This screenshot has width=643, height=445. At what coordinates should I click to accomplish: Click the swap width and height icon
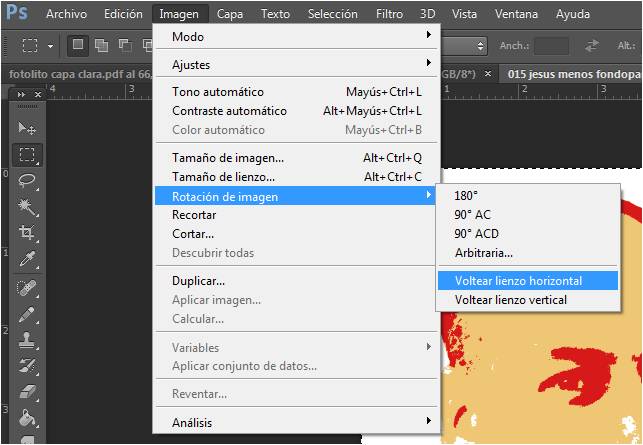592,46
